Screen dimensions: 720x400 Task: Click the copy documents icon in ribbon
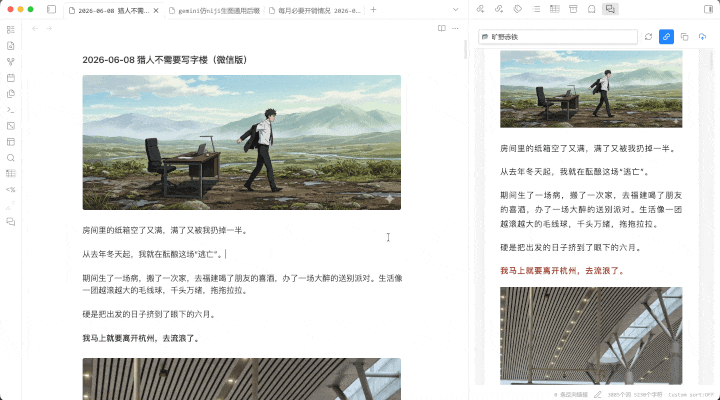click(x=11, y=94)
